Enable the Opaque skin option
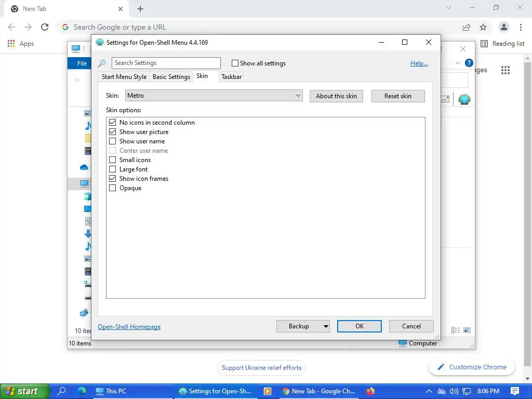Viewport: 532px width, 399px height. [112, 188]
